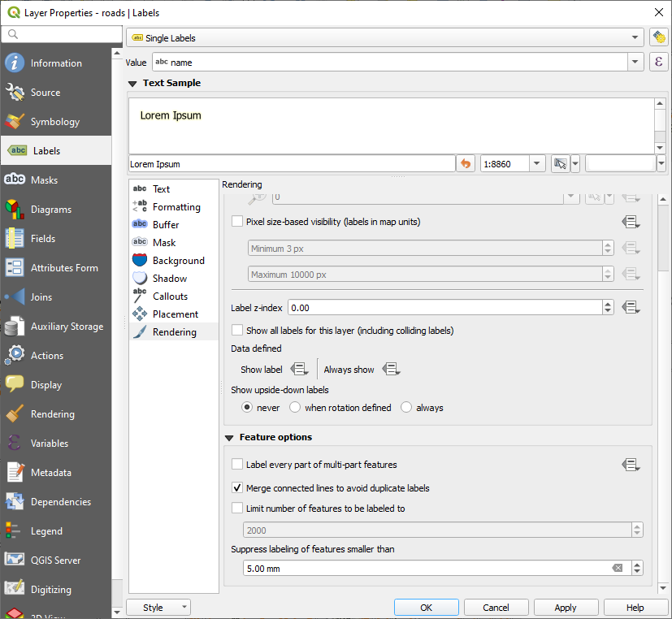Open the Placement label settings

point(175,314)
